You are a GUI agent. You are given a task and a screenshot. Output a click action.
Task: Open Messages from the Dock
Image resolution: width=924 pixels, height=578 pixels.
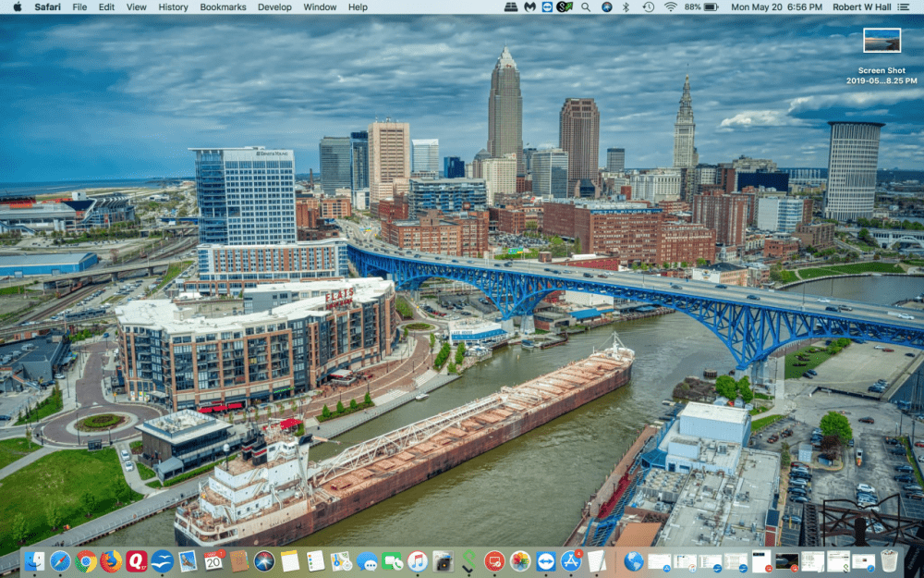point(365,561)
